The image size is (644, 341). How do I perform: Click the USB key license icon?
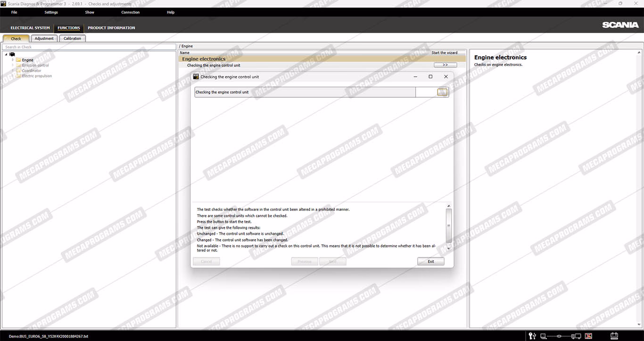[x=532, y=336]
